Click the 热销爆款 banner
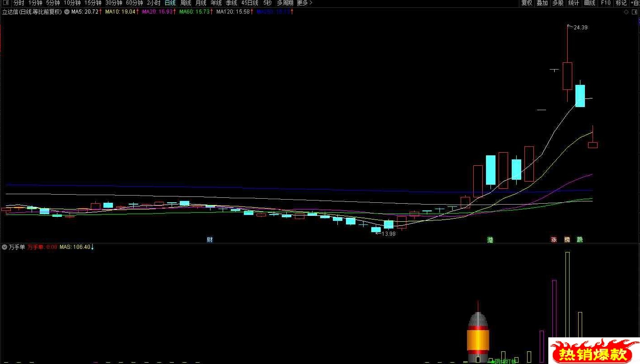This screenshot has width=640, height=364. tap(594, 351)
